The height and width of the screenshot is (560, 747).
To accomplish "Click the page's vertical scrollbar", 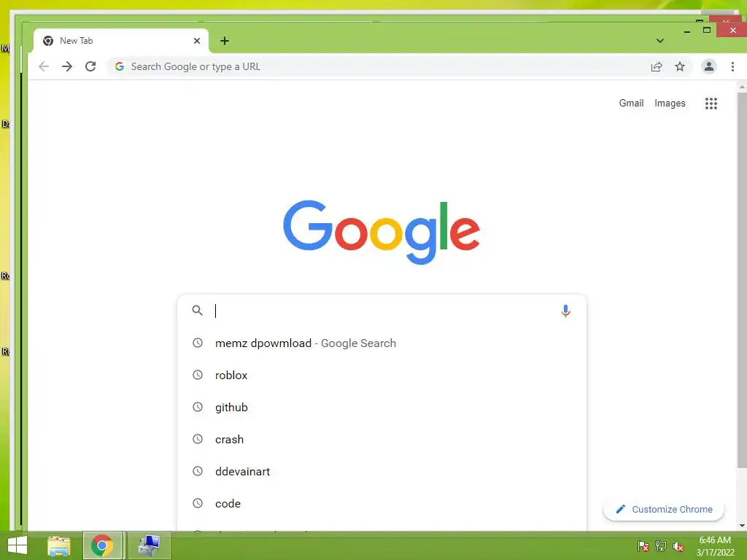I will pos(742,280).
